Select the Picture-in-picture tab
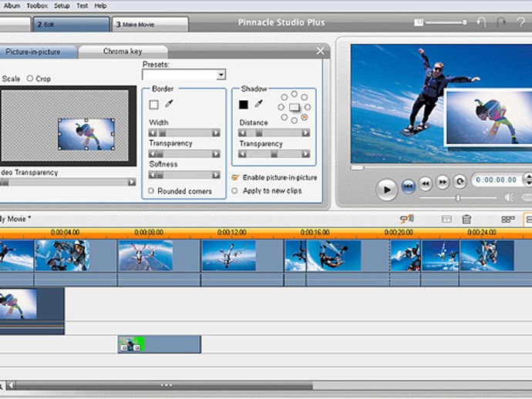This screenshot has height=399, width=532. tap(37, 52)
